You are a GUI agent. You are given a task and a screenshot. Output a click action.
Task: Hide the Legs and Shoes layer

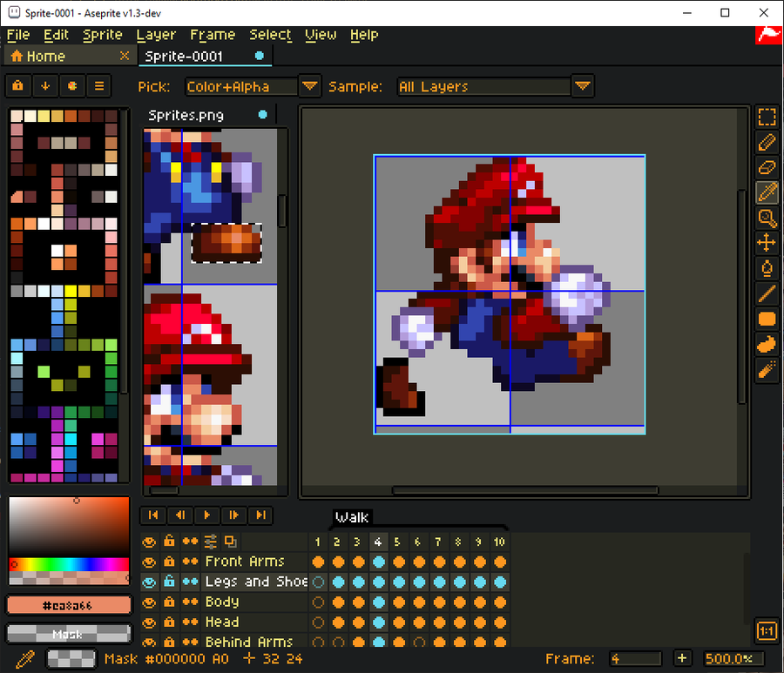149,582
